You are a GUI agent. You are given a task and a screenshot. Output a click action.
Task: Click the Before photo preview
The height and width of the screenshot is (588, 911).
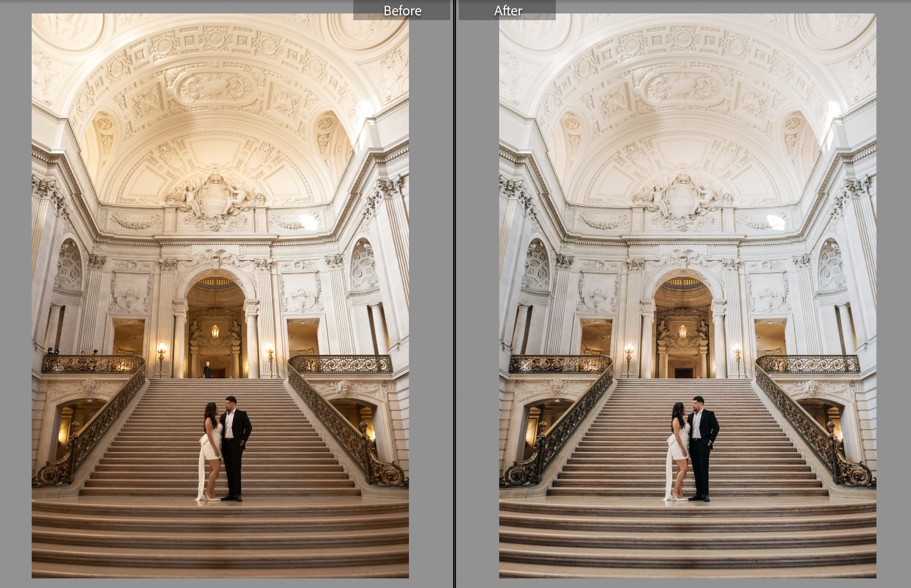(220, 295)
